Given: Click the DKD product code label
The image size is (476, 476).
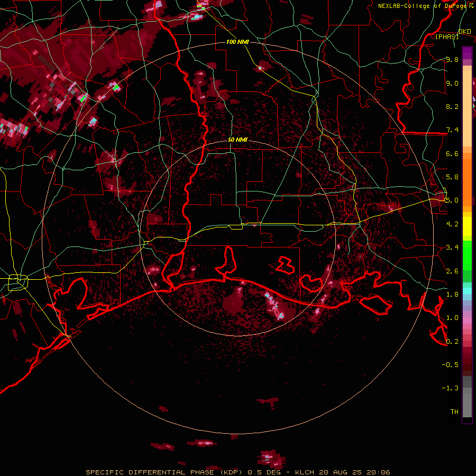Looking at the screenshot, I should [x=465, y=32].
